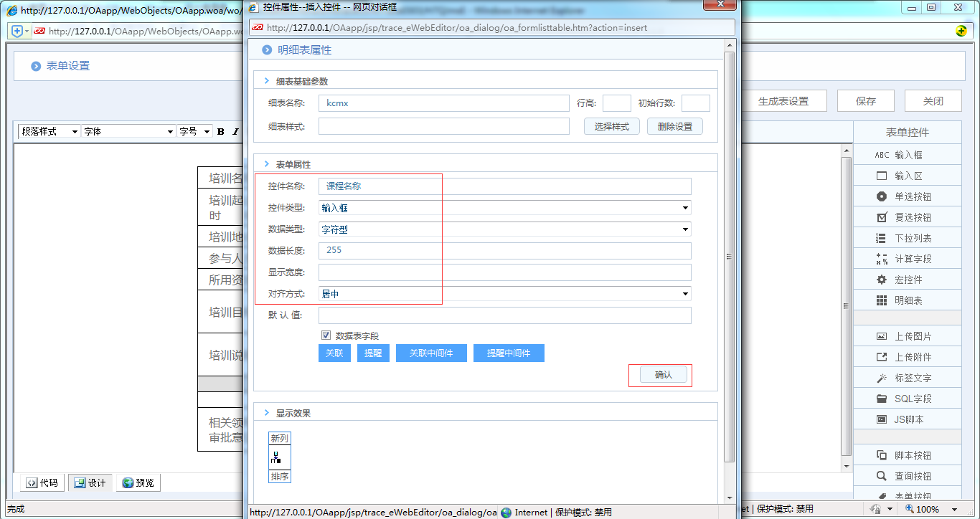The height and width of the screenshot is (519, 980).
Task: Switch to the 代码 tab at the bottom
Action: [41, 482]
